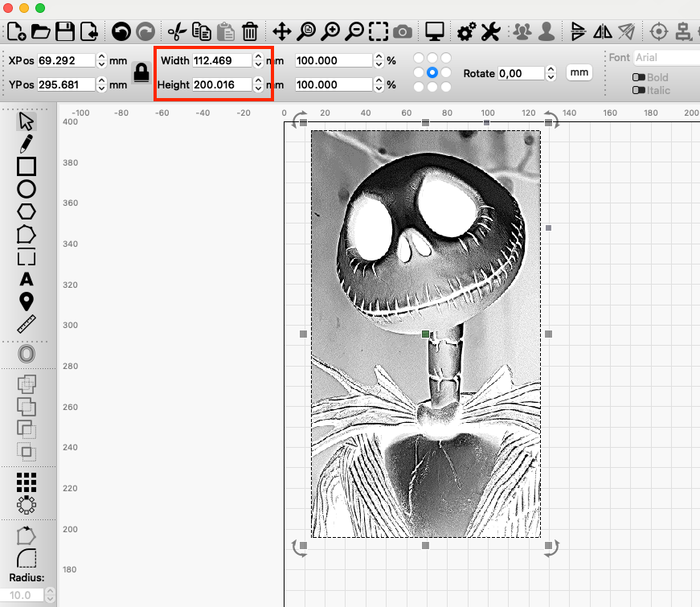Image resolution: width=700 pixels, height=607 pixels.
Task: Click the Frame selection dashed-box icon
Action: tap(378, 31)
